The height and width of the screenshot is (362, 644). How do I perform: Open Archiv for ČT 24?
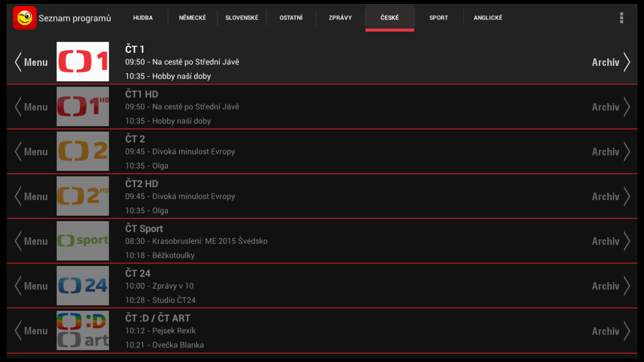611,286
